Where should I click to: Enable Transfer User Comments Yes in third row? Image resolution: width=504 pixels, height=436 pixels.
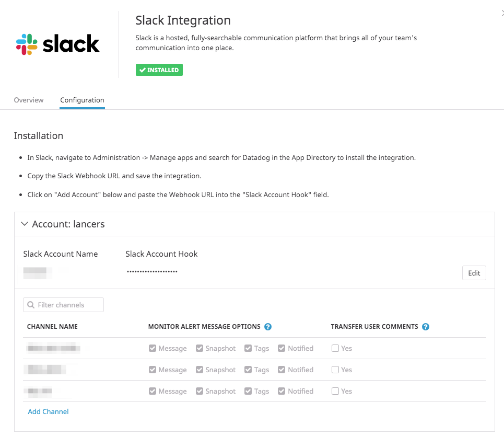335,391
